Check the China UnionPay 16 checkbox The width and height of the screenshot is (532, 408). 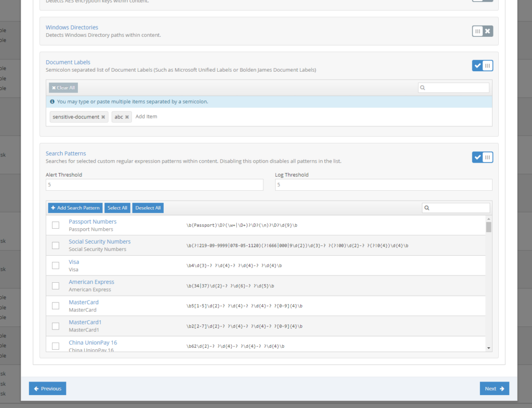56,346
